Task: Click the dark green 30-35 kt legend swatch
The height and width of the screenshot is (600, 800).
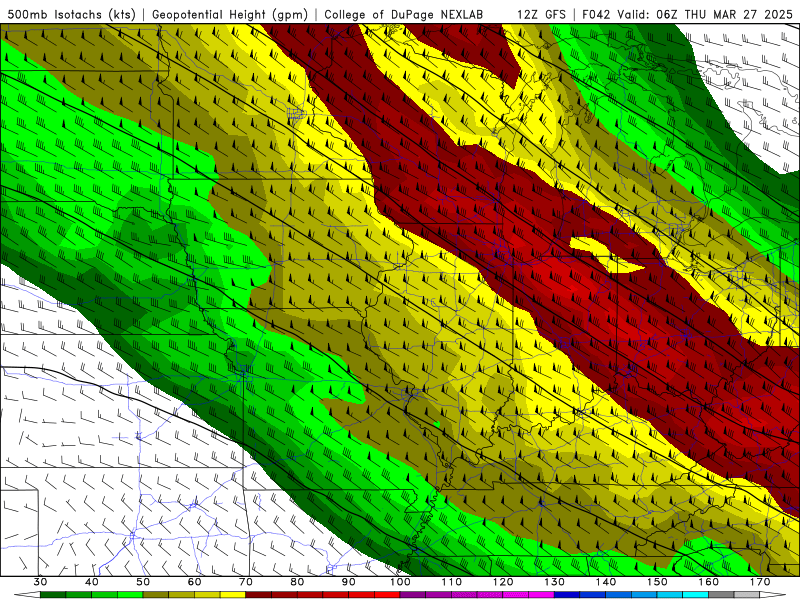Action: pos(53,595)
